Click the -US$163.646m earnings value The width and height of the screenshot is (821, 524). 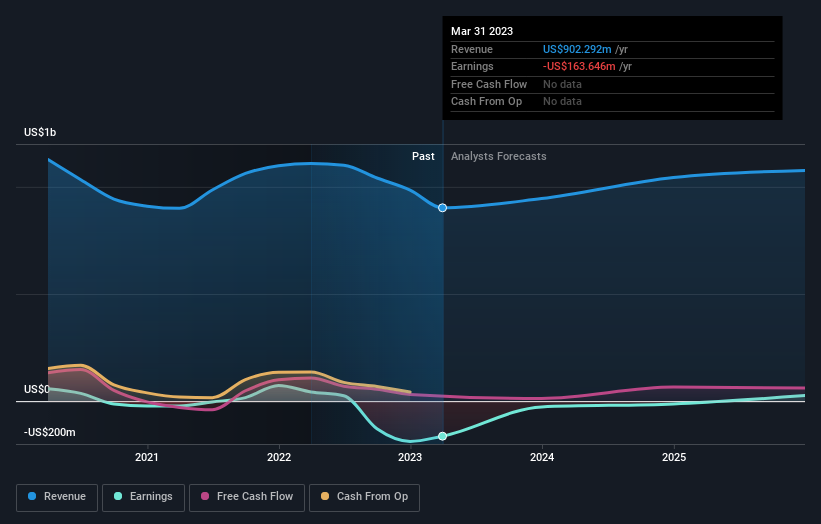coord(579,66)
